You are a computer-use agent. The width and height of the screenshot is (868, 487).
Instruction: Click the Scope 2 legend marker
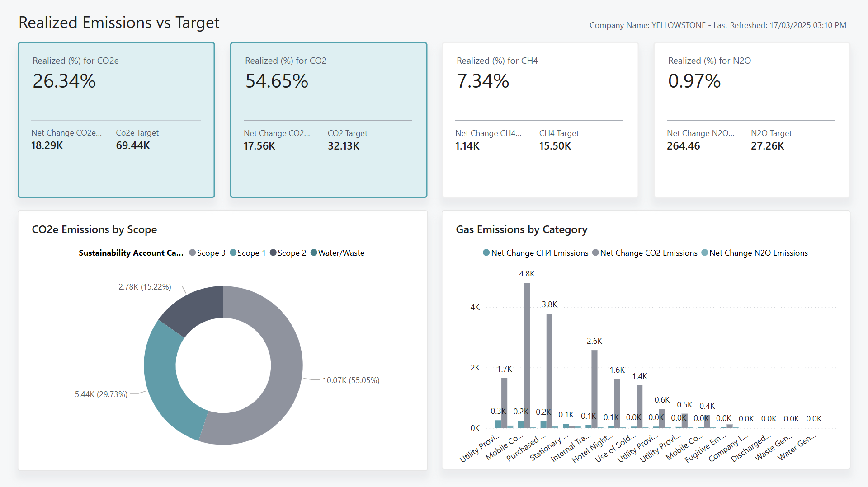pos(273,253)
